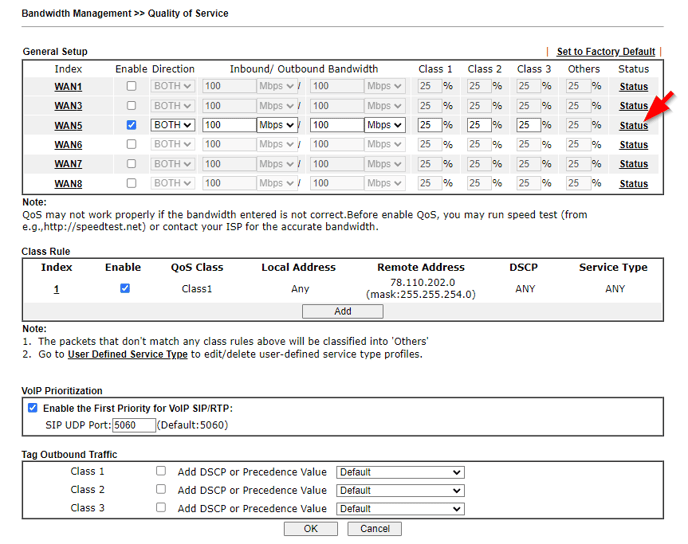Open WAN6 direction dropdown

point(173,144)
